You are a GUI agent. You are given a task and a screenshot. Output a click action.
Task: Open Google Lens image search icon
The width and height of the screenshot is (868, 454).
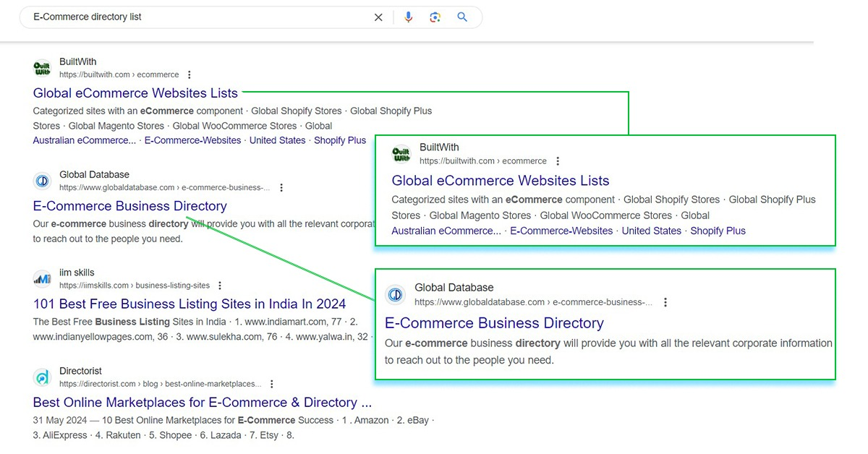[x=435, y=17]
